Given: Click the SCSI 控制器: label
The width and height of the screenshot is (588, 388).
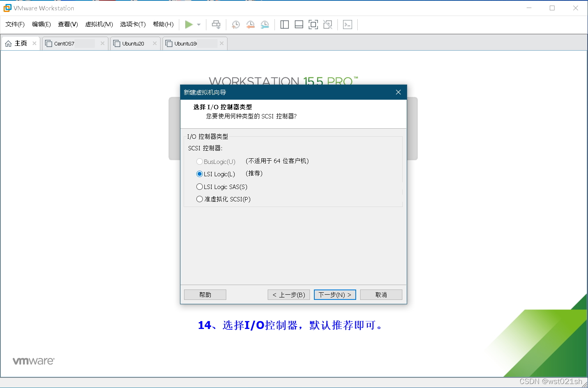Looking at the screenshot, I should (x=205, y=148).
